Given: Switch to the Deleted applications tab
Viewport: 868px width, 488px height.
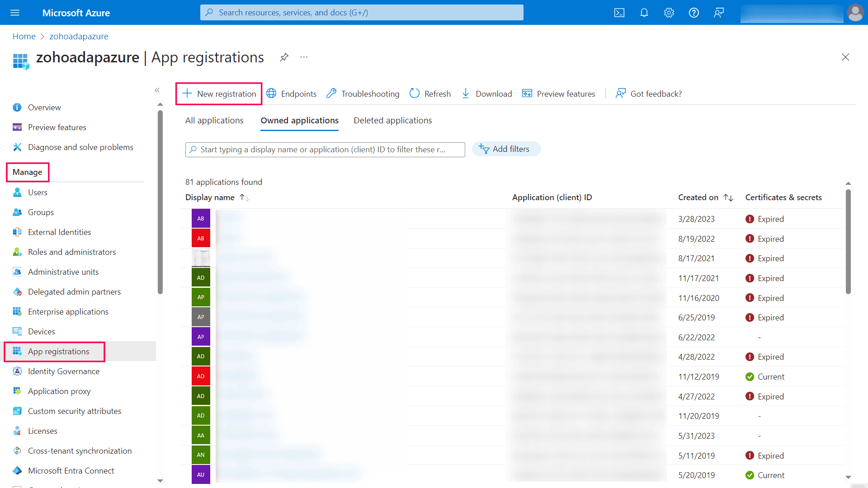Looking at the screenshot, I should pyautogui.click(x=392, y=120).
